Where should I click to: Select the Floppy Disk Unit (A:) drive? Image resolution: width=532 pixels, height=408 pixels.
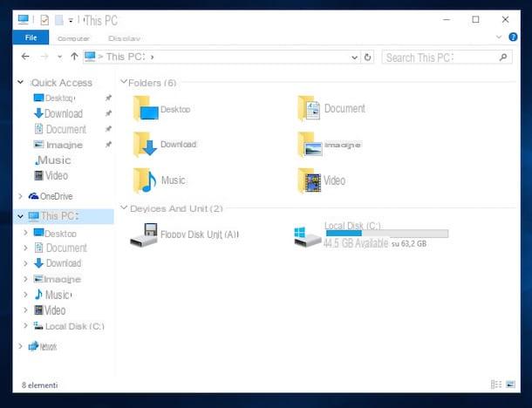pos(185,235)
